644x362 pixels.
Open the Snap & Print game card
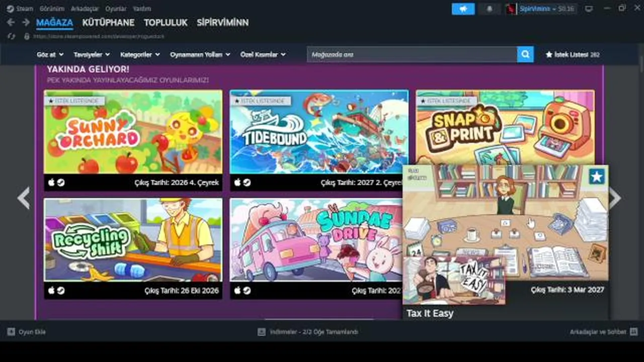[505, 128]
